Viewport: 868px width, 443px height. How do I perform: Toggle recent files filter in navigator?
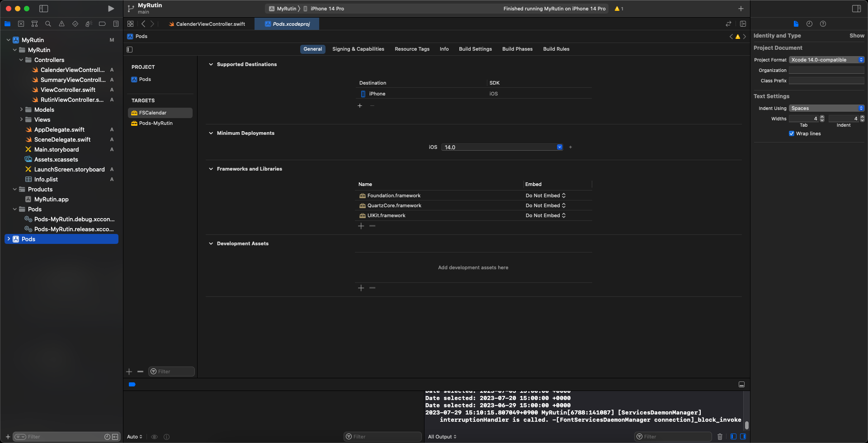(x=107, y=437)
